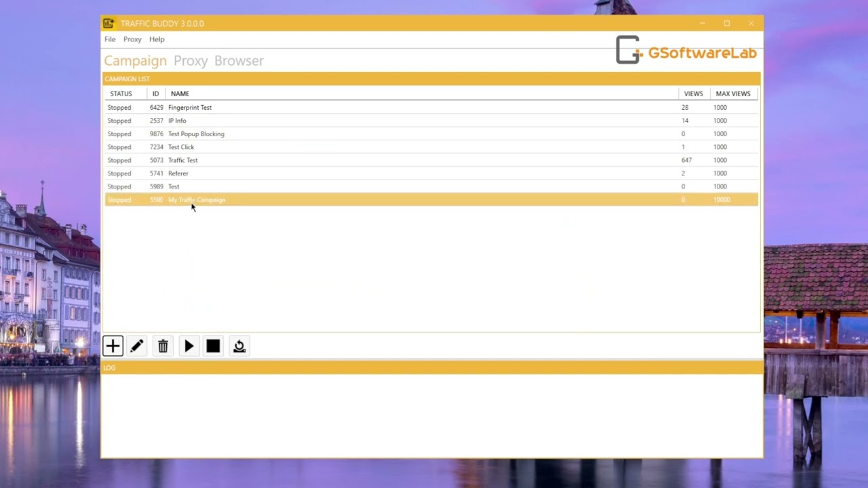Image resolution: width=868 pixels, height=488 pixels.
Task: Edit selected campaign with pencil icon
Action: [x=137, y=346]
